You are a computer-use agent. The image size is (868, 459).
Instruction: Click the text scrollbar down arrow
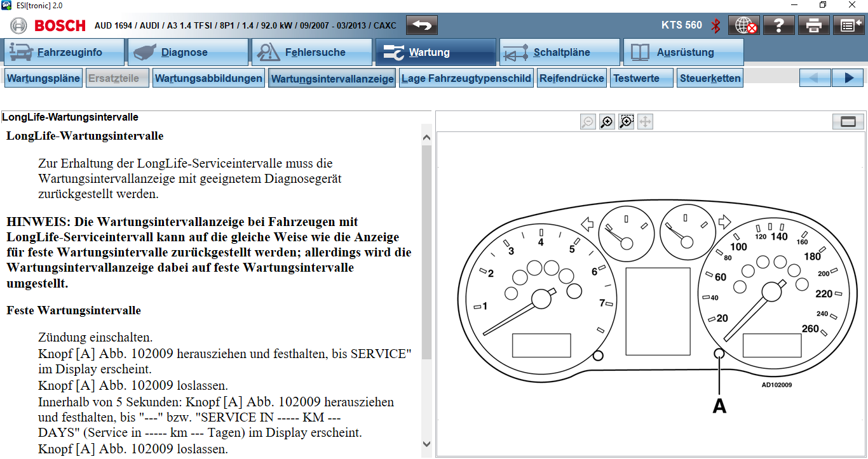[x=426, y=444]
